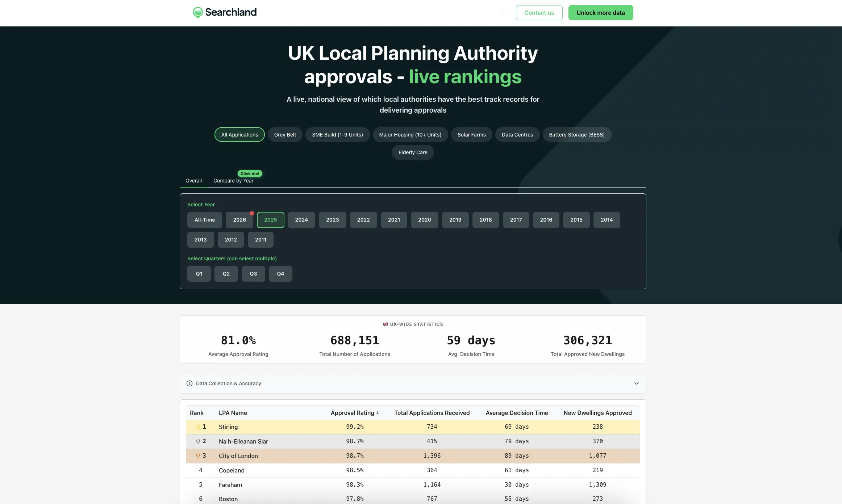The height and width of the screenshot is (504, 842).
Task: Click the sort arrow on Approval Rating column
Action: pyautogui.click(x=378, y=413)
